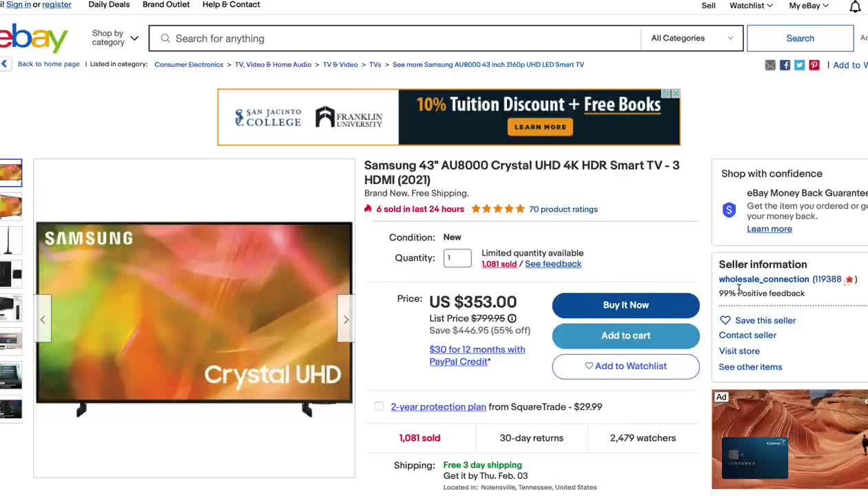Check the 2-year protection plan checkbox
This screenshot has height=496, width=868.
(379, 406)
